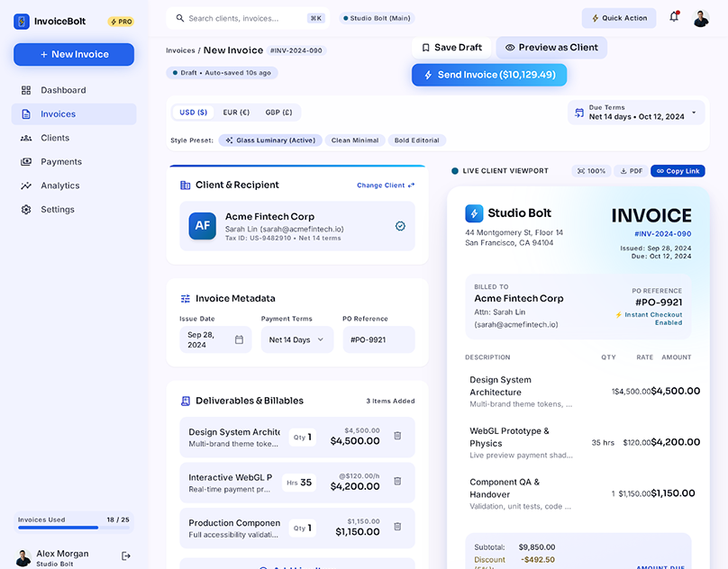Image resolution: width=728 pixels, height=569 pixels.
Task: Edit Qty 1 for Design System Architecture
Action: tap(302, 438)
